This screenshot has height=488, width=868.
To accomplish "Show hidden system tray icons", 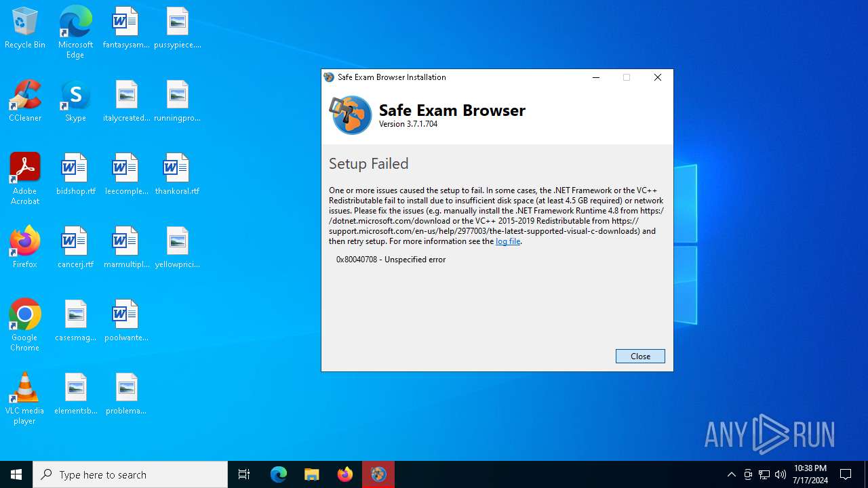I will 731,474.
